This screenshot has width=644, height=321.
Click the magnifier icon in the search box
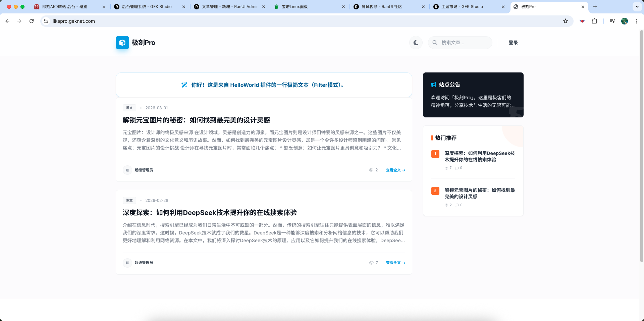pyautogui.click(x=435, y=43)
